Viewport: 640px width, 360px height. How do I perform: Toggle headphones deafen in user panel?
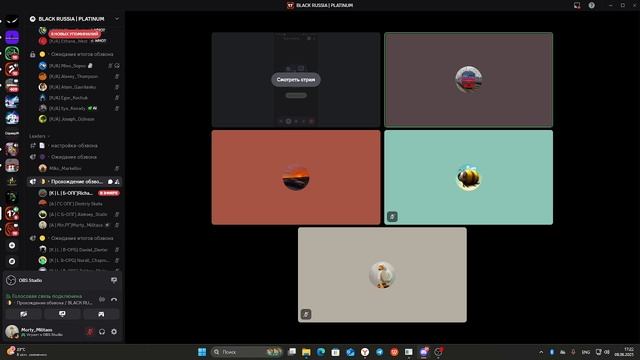(x=102, y=331)
